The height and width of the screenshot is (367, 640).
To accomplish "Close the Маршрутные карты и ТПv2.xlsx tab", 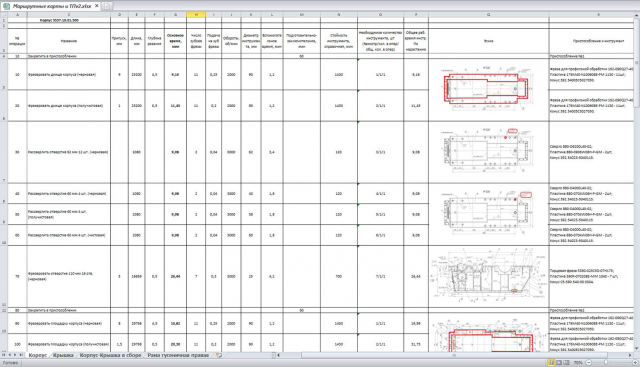I will tap(97, 6).
